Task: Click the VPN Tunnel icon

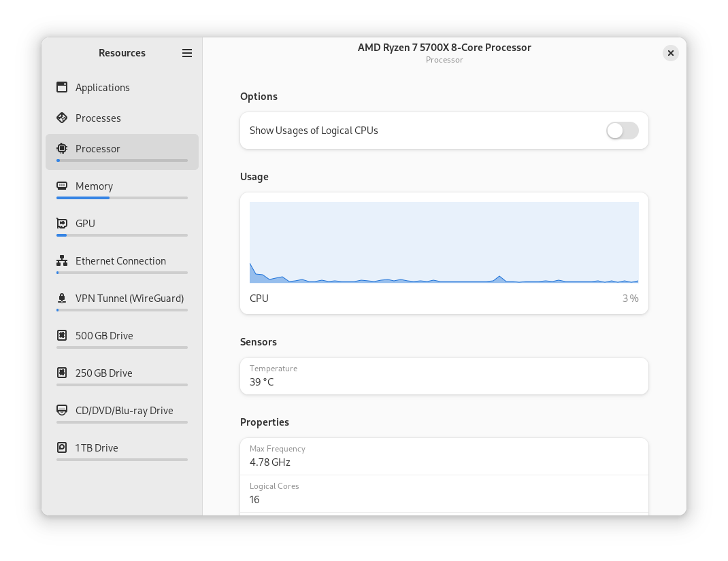Action: click(x=62, y=299)
